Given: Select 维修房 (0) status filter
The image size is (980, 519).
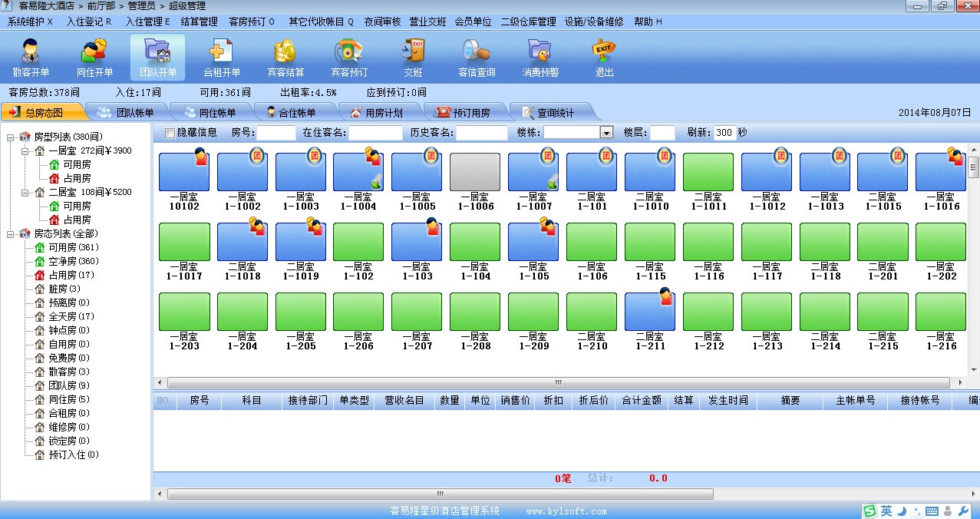Looking at the screenshot, I should [x=69, y=427].
